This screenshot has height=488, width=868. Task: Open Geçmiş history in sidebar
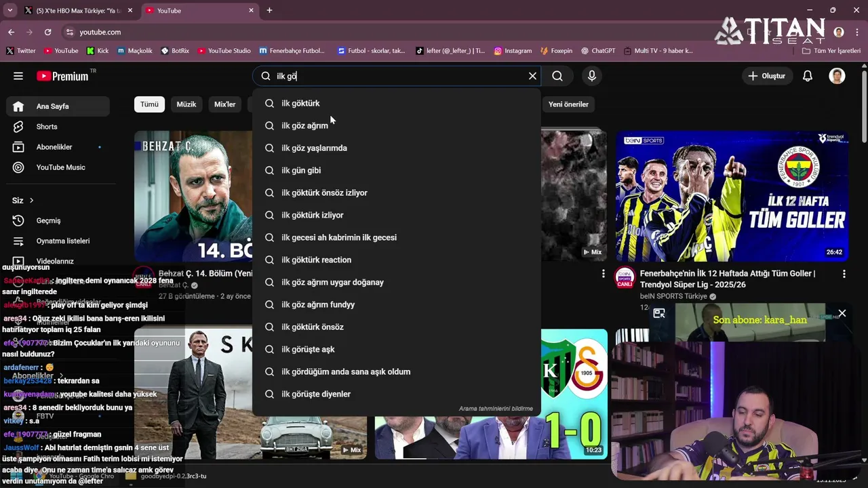(x=58, y=220)
